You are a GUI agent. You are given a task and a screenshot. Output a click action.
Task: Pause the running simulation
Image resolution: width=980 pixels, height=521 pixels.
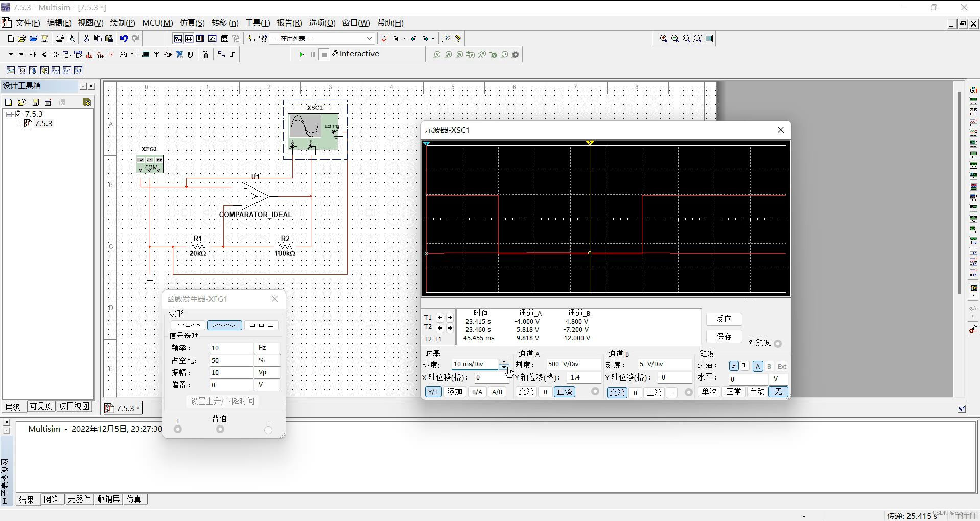pos(312,54)
